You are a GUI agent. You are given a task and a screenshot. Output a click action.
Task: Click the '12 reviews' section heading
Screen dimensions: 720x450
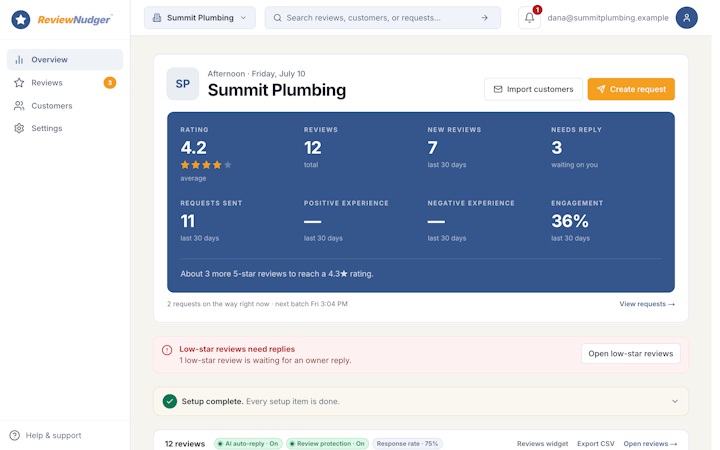click(185, 444)
